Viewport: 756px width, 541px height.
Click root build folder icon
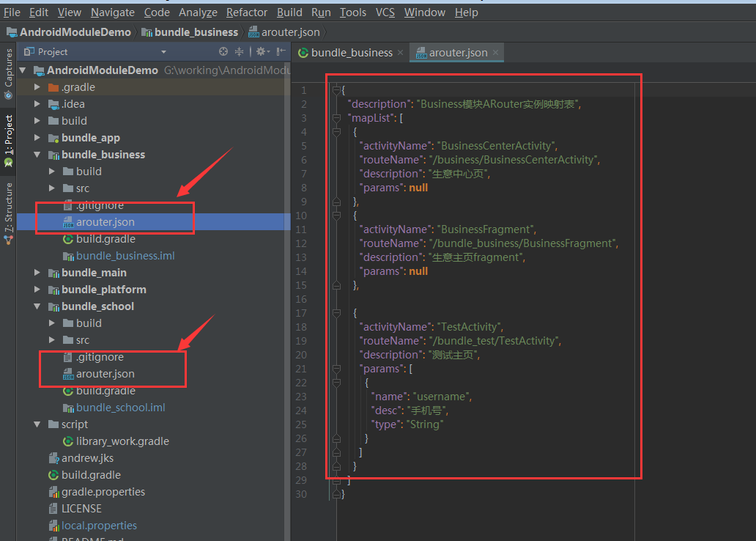pos(53,121)
